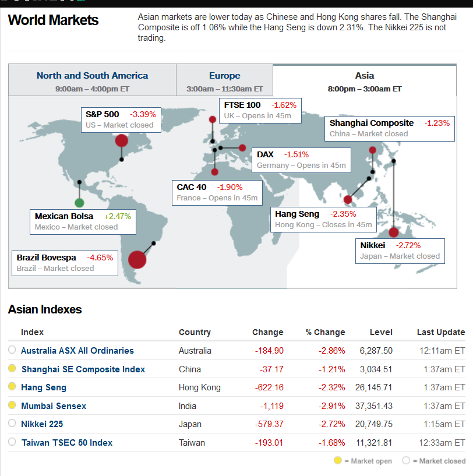The image size is (473, 476).
Task: Click the Nikkei red map marker
Action: click(393, 232)
